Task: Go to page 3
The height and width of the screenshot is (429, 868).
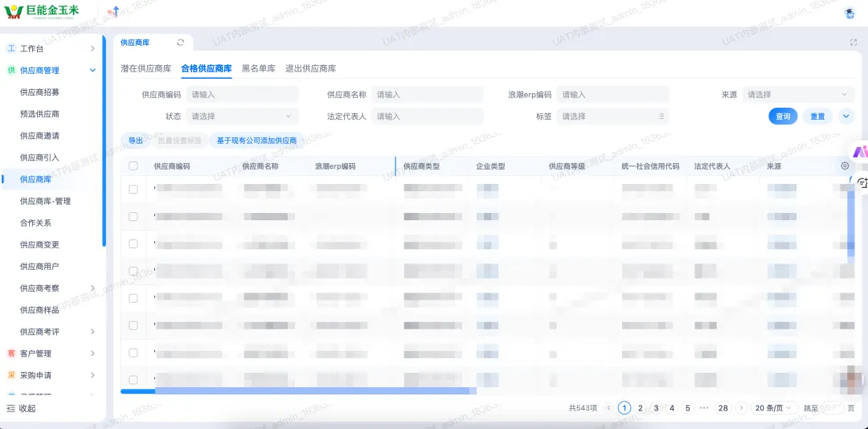Action: [656, 408]
